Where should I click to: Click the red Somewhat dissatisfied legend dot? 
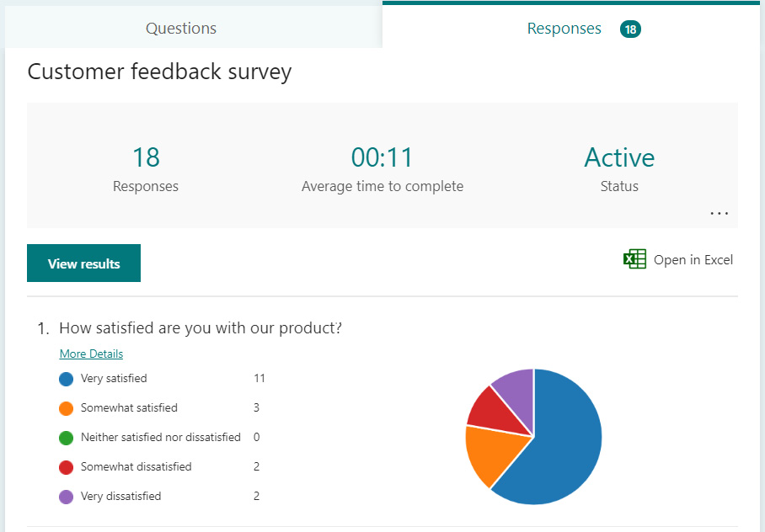pos(66,467)
